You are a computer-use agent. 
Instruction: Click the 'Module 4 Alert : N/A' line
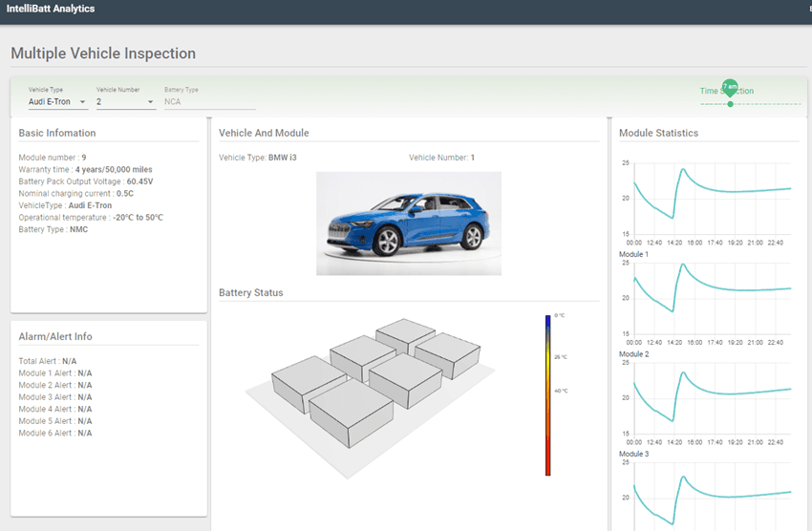pyautogui.click(x=55, y=409)
